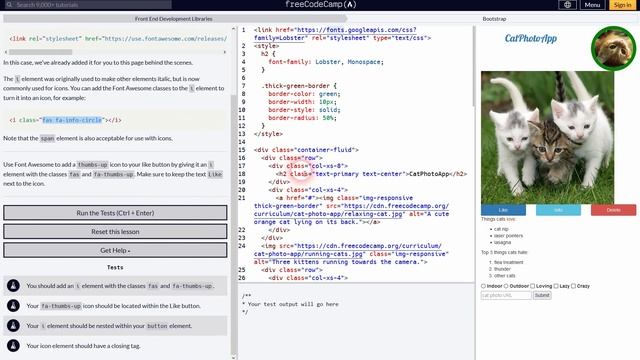Click the '.thick-green-border {' code line
The height and width of the screenshot is (360, 640).
click(x=299, y=86)
